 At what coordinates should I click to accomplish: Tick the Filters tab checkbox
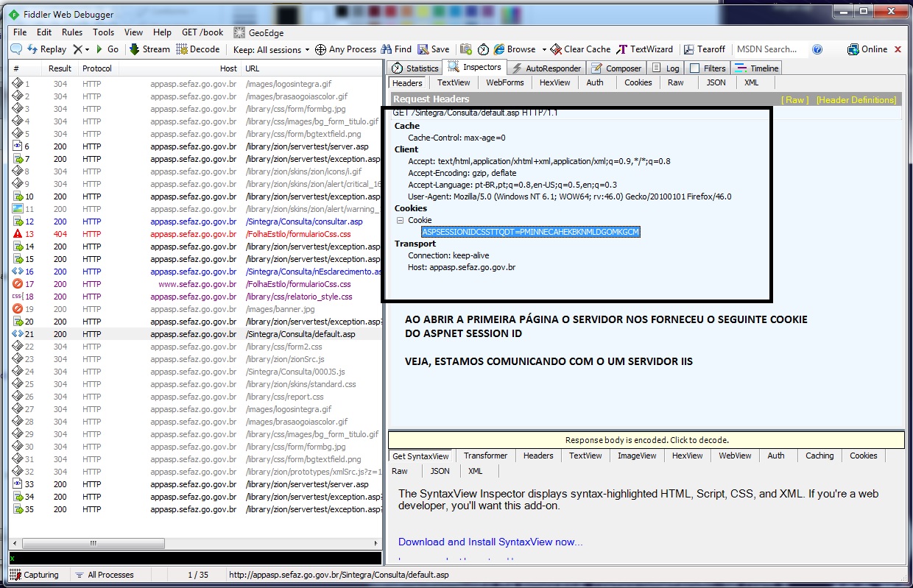694,68
